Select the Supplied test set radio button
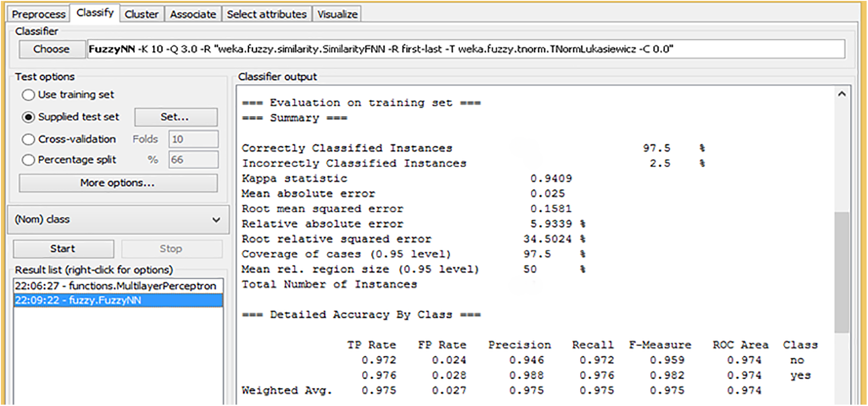This screenshot has width=868, height=406. point(28,117)
